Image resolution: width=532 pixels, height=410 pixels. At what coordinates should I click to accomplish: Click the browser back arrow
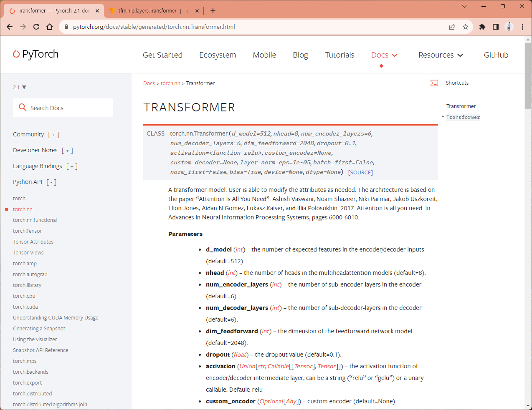coord(10,27)
